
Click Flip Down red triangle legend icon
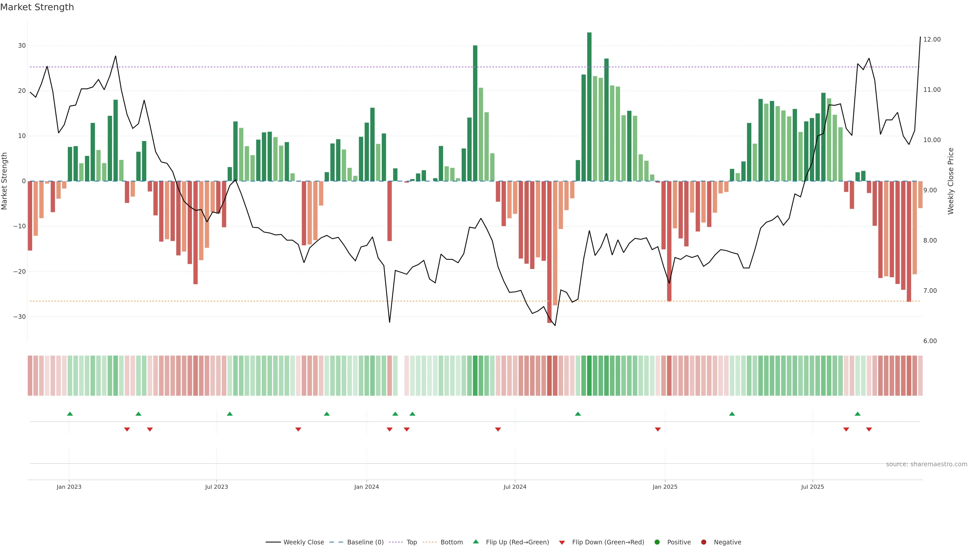coord(562,543)
